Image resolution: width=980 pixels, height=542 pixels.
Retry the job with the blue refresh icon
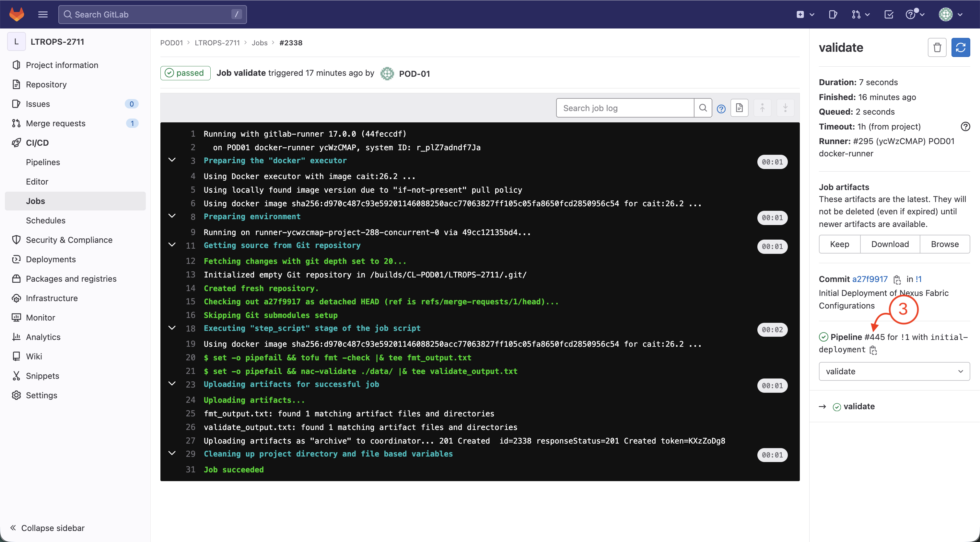click(960, 48)
